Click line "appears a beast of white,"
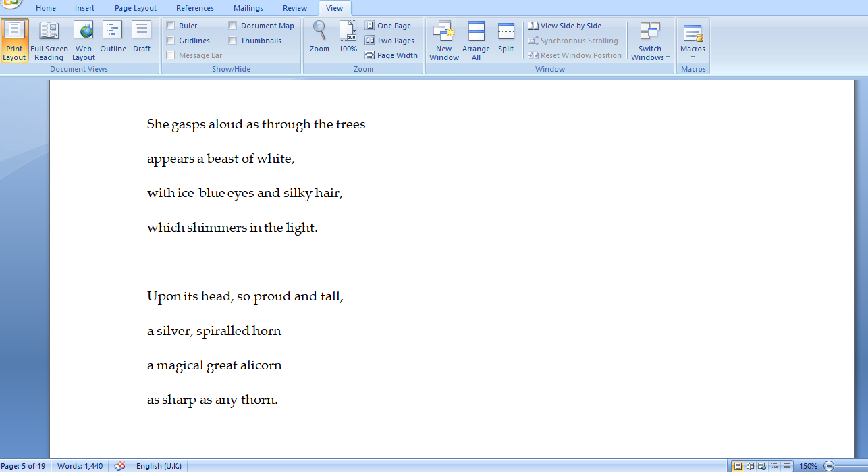Image resolution: width=868 pixels, height=472 pixels. [x=221, y=159]
